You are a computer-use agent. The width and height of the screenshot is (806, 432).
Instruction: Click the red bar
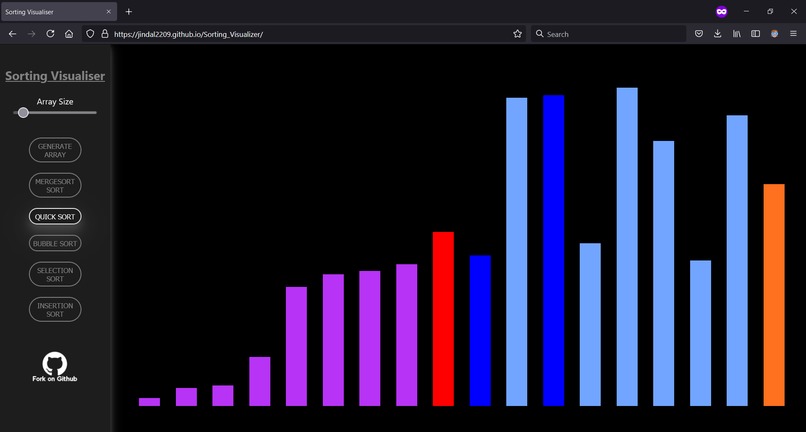pyautogui.click(x=443, y=319)
